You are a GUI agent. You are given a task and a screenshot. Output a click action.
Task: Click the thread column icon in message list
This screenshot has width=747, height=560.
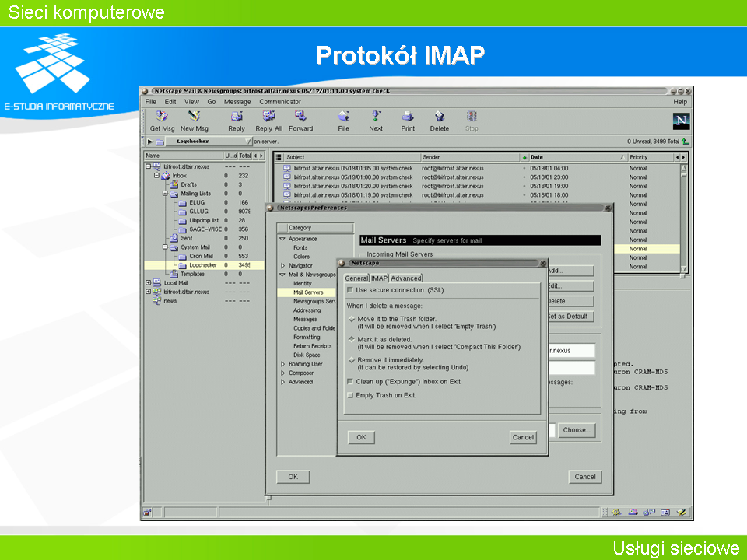click(x=279, y=157)
